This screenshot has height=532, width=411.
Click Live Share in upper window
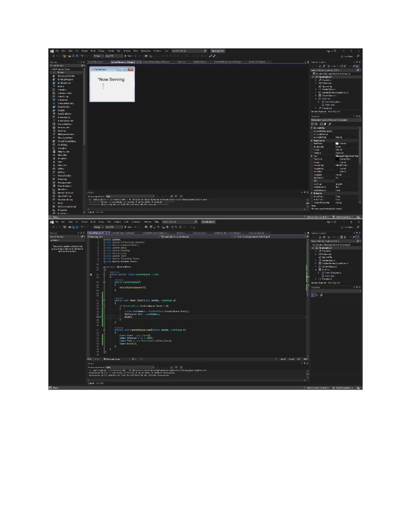pyautogui.click(x=347, y=56)
